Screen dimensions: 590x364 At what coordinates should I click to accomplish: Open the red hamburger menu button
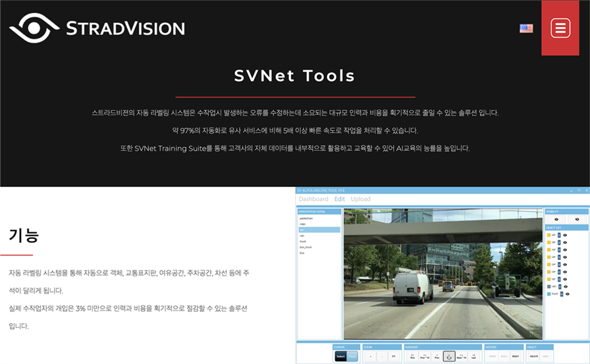(560, 28)
